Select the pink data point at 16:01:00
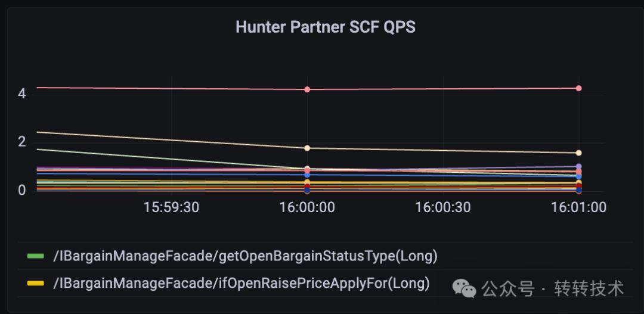This screenshot has width=644, height=314. [x=578, y=88]
